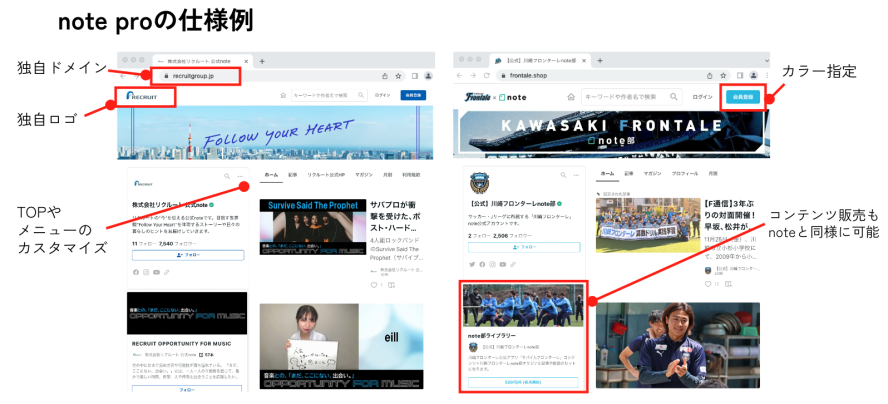
Task: Follow 株式会社リクルート 公式note account
Action: (x=188, y=256)
